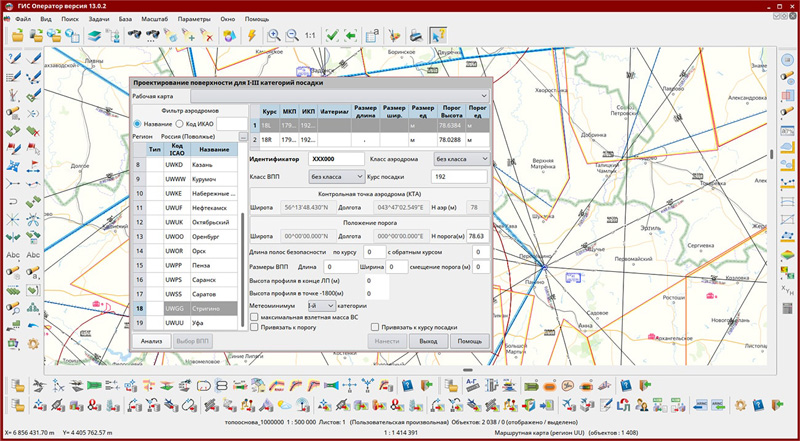
Task: Click the 'Выбор ВПП' button
Action: pos(192,341)
